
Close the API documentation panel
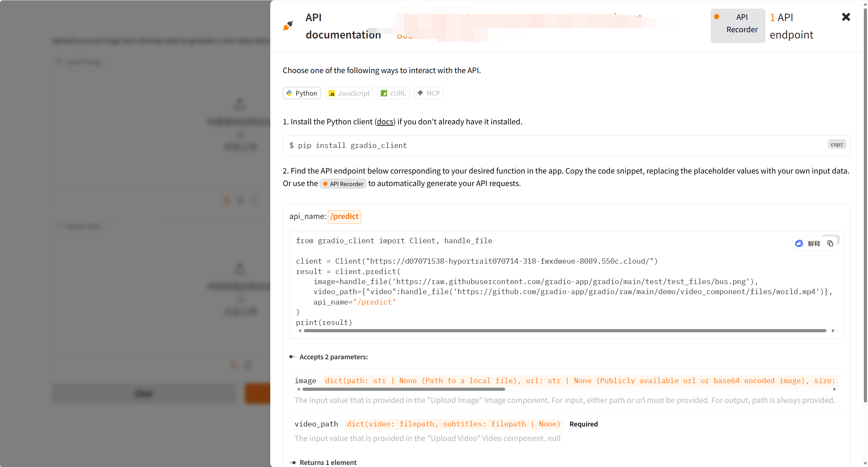(846, 17)
